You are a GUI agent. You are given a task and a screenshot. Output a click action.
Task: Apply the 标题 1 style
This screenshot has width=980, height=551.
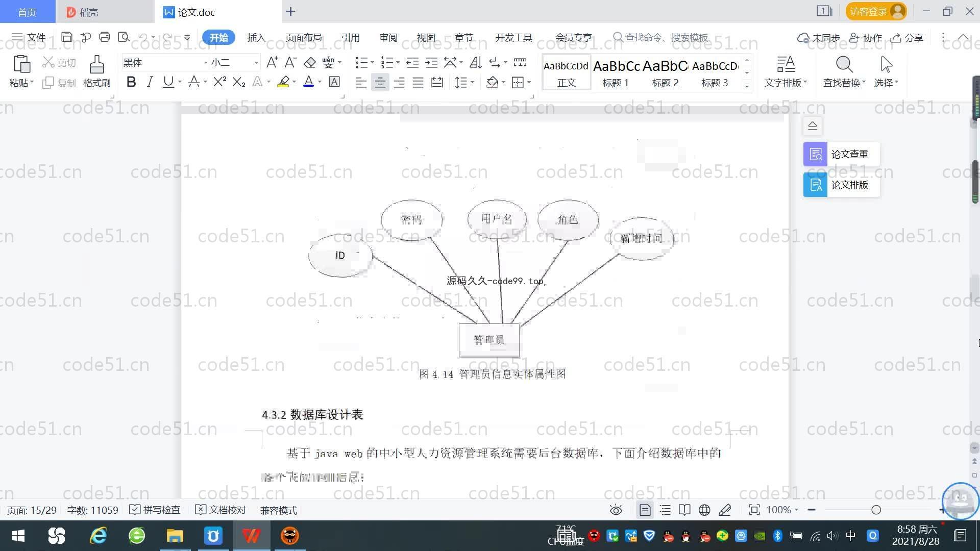click(616, 73)
